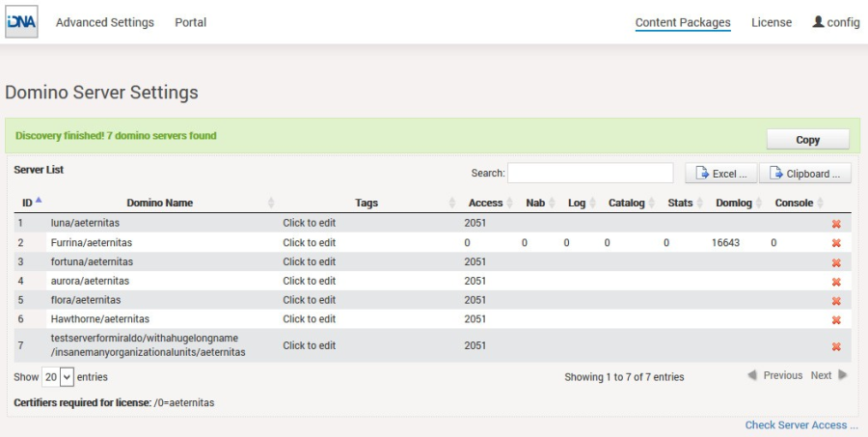Click 'Showing 1 to 7 of 7 entries'

(x=624, y=377)
